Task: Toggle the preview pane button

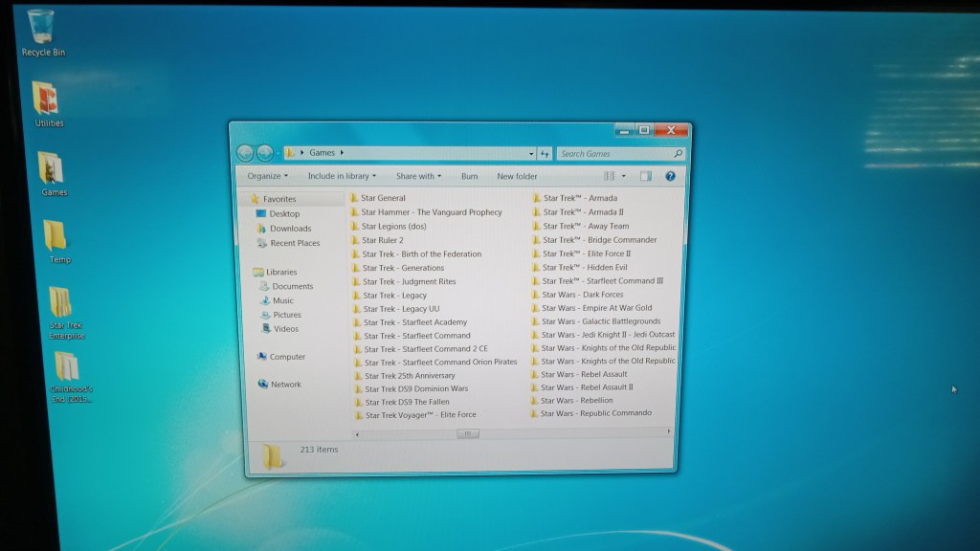Action: click(x=646, y=176)
